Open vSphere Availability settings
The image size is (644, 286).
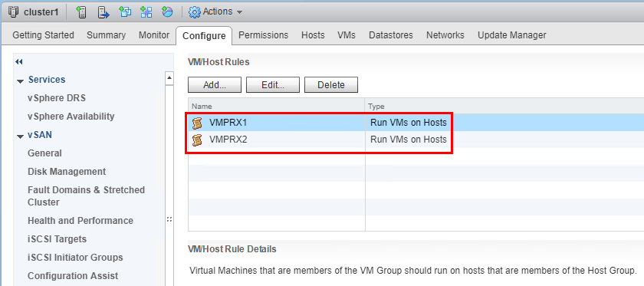coord(71,117)
